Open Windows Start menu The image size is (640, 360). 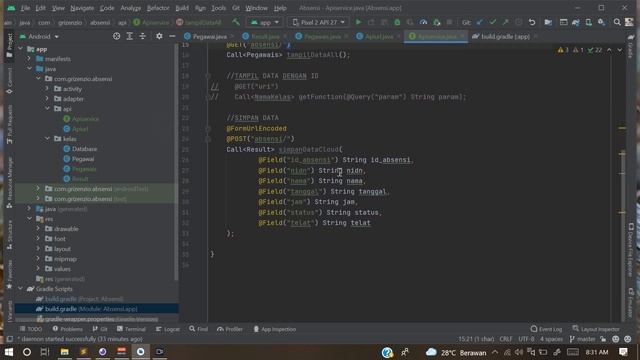(x=8, y=352)
